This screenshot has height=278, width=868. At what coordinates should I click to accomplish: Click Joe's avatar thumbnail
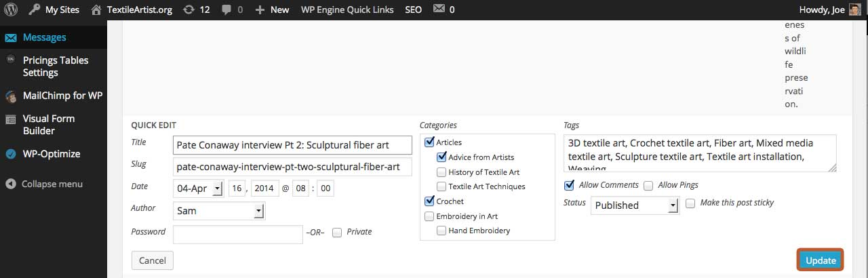856,9
